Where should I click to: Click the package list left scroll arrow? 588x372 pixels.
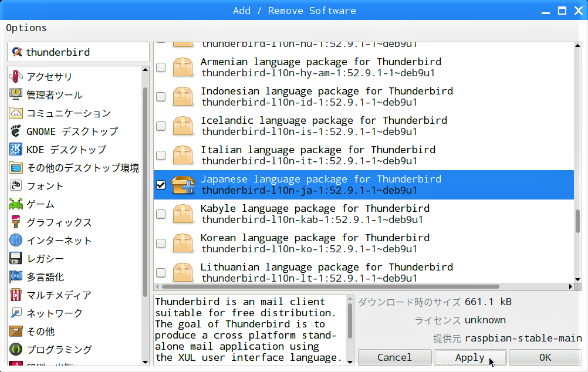coord(157,286)
